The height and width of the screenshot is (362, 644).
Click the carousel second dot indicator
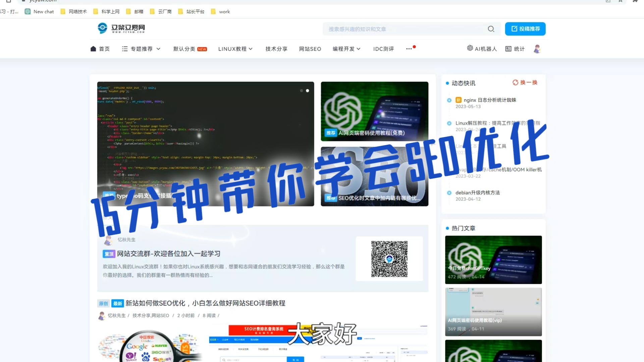(x=308, y=90)
